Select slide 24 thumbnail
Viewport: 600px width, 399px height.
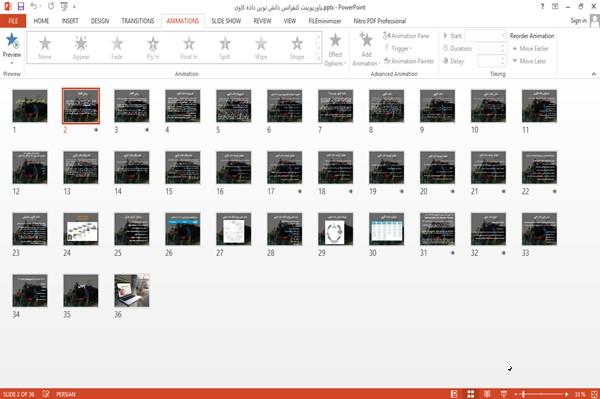pyautogui.click(x=81, y=229)
